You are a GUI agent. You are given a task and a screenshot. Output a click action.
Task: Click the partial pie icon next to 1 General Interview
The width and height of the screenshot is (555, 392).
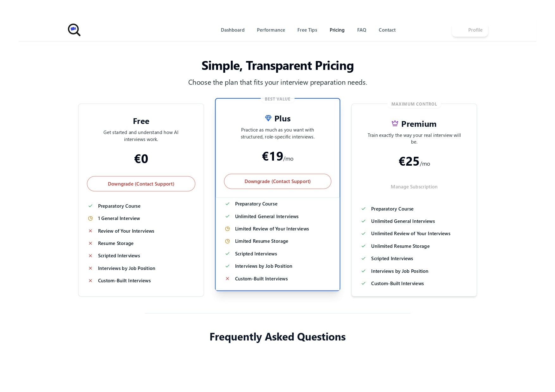[90, 218]
